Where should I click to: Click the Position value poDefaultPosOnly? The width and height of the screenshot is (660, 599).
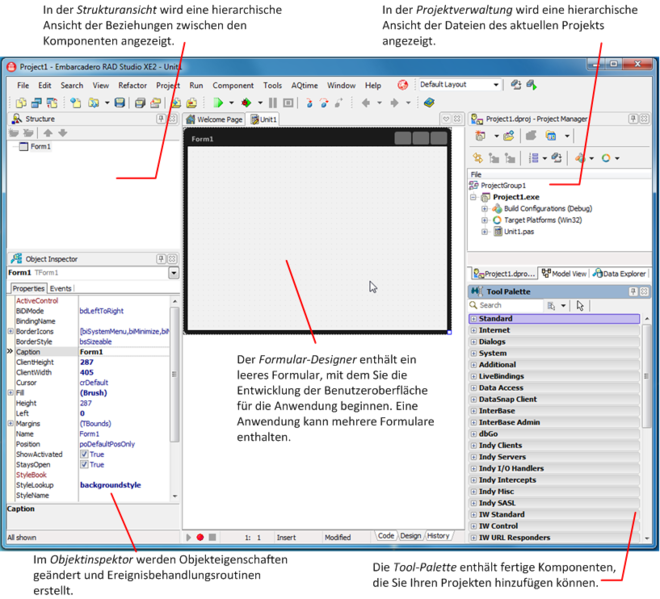[107, 444]
